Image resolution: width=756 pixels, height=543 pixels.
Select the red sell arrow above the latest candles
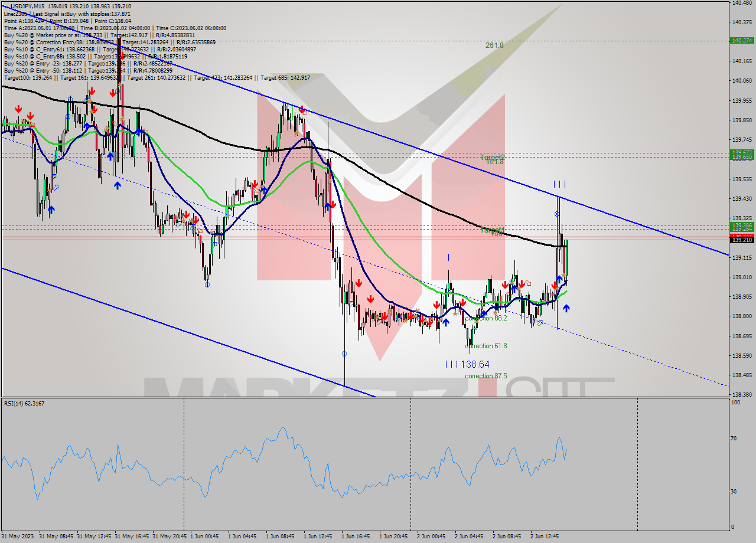[x=555, y=284]
